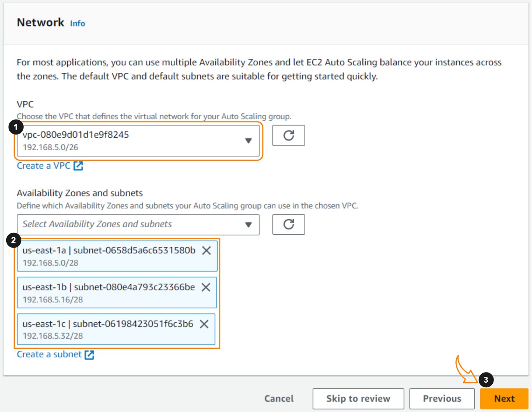Select the us-east-1b subnet token
Viewport: 532px width, 413px height.
point(109,293)
